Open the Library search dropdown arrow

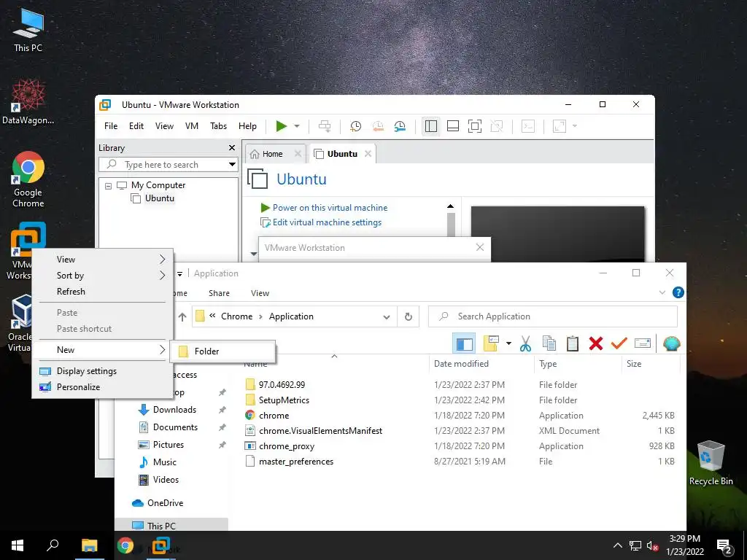tap(232, 165)
